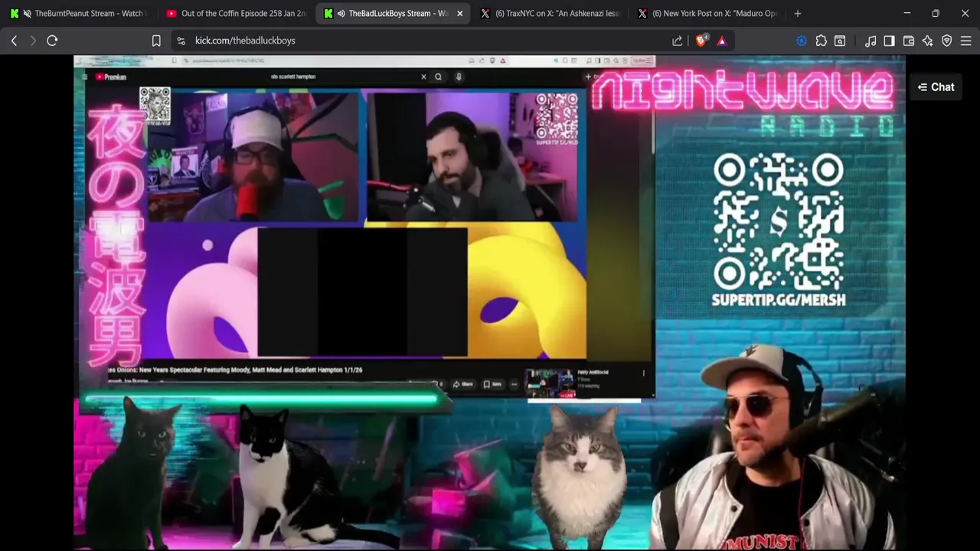Open the Brave Shields lion icon
The width and height of the screenshot is (980, 551).
coord(701,41)
